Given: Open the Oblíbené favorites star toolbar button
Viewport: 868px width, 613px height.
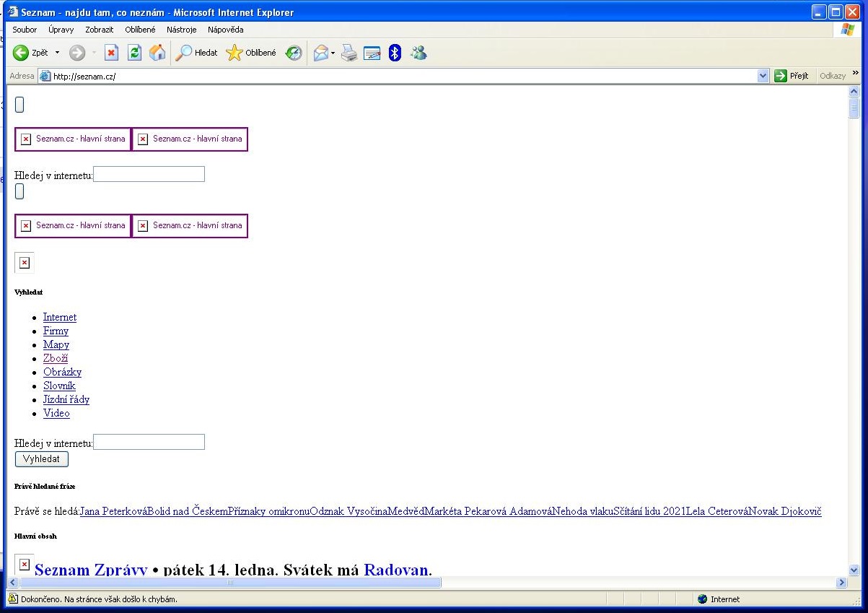Looking at the screenshot, I should pyautogui.click(x=251, y=53).
